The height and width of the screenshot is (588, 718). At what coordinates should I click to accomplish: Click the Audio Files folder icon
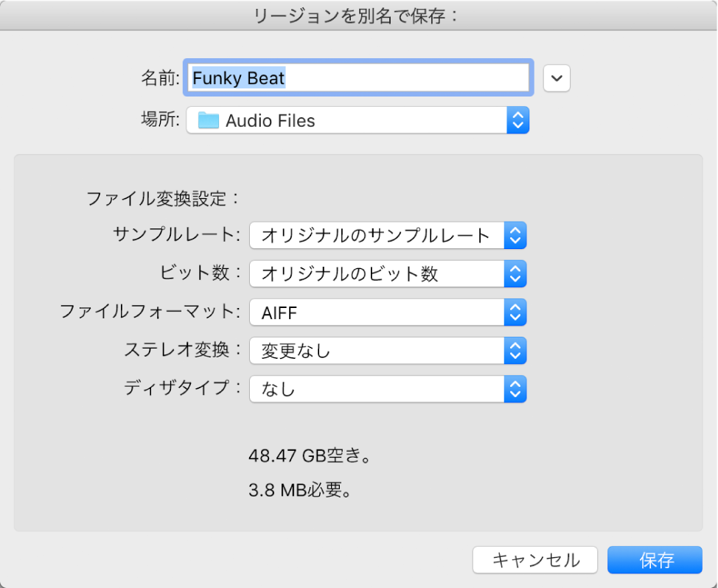pos(209,120)
